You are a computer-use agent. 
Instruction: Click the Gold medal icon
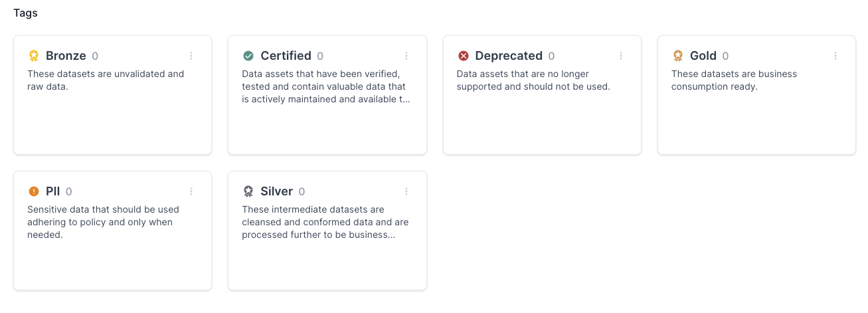pos(678,56)
